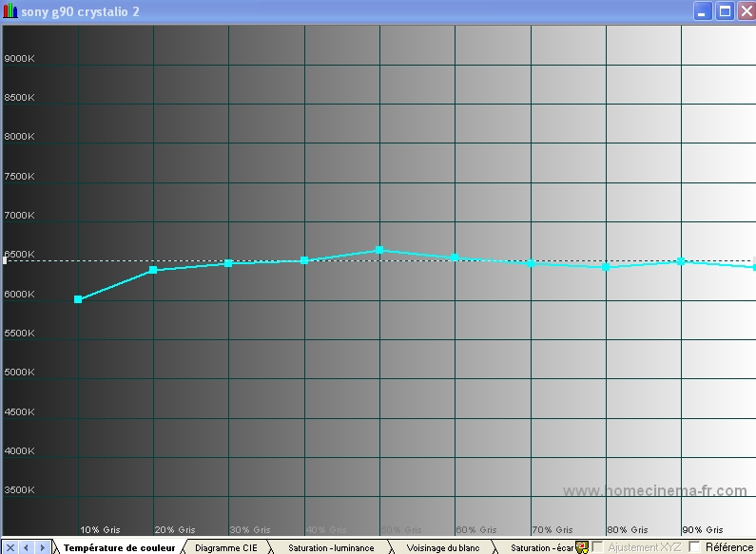Viewport: 756px width, 554px height.
Task: Click the window's histogram title bar icon
Action: [10, 10]
